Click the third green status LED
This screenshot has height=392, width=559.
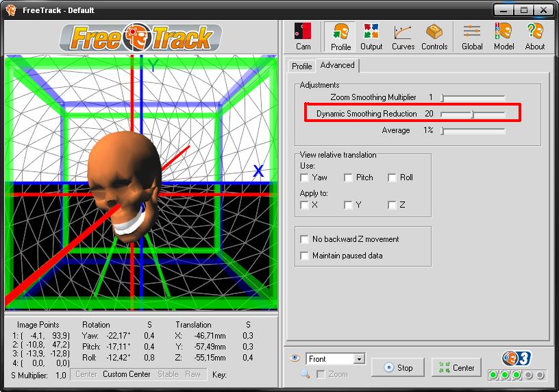[x=517, y=375]
